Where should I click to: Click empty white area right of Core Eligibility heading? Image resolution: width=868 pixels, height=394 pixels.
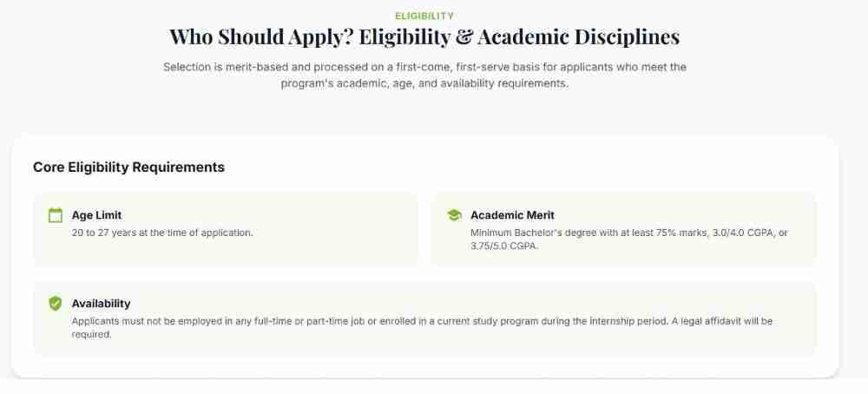(x=521, y=167)
